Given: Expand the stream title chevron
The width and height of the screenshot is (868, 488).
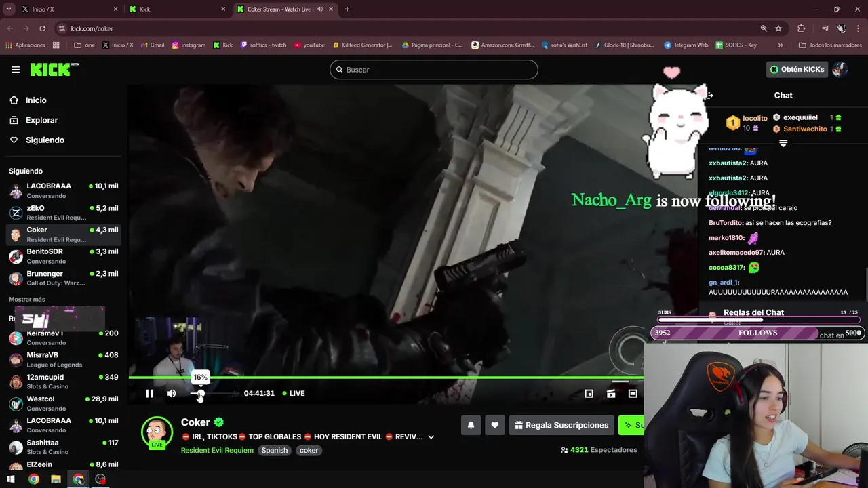Looking at the screenshot, I should [x=431, y=437].
